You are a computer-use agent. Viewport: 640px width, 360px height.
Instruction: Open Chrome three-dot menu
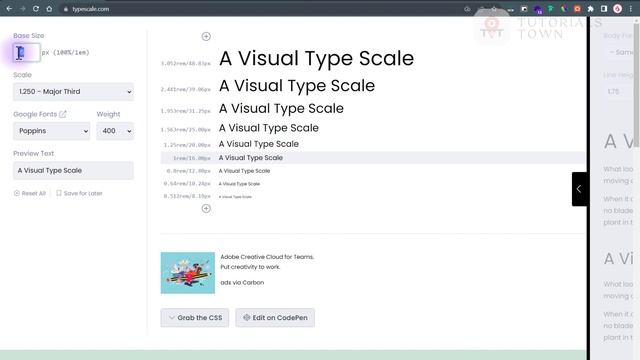pos(631,9)
